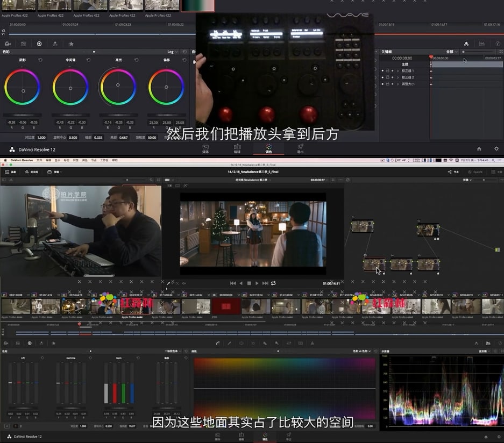Viewport: 504px width, 443px height.
Task: Expand the 调整大小 keyframe track
Action: (397, 84)
